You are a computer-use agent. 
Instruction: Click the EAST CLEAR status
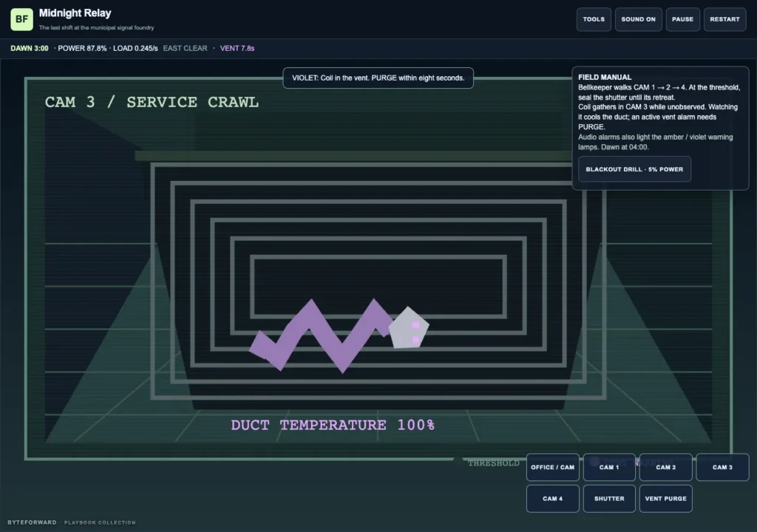pos(185,48)
